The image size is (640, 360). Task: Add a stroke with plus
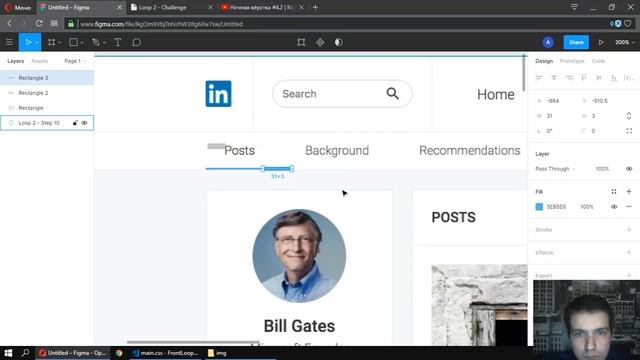(629, 229)
